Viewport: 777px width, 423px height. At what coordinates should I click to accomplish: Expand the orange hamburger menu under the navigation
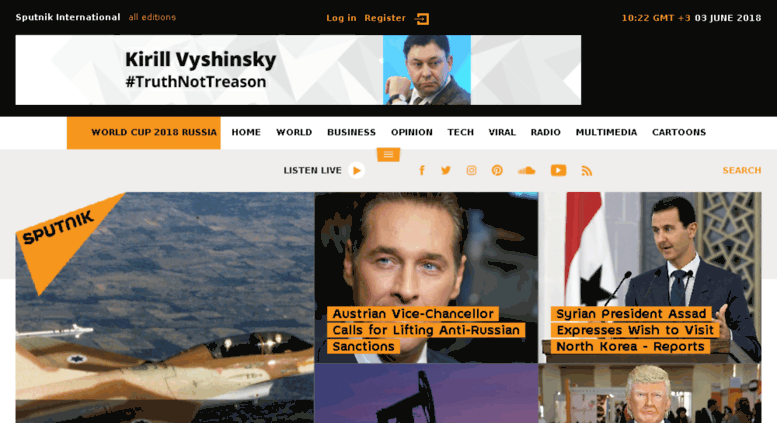pyautogui.click(x=388, y=155)
